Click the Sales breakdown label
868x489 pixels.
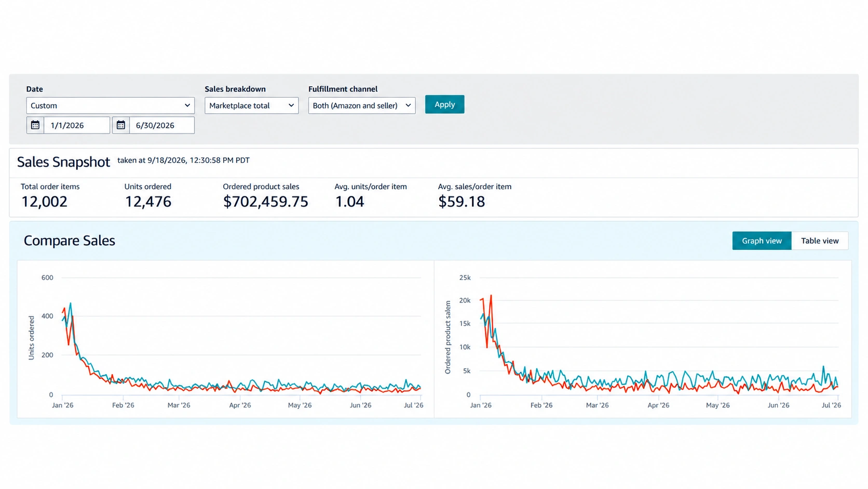[235, 89]
